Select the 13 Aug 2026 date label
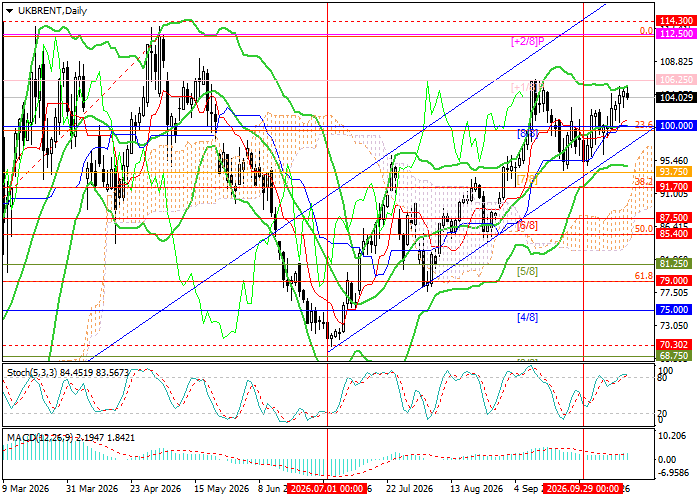700x500 pixels. (476, 489)
